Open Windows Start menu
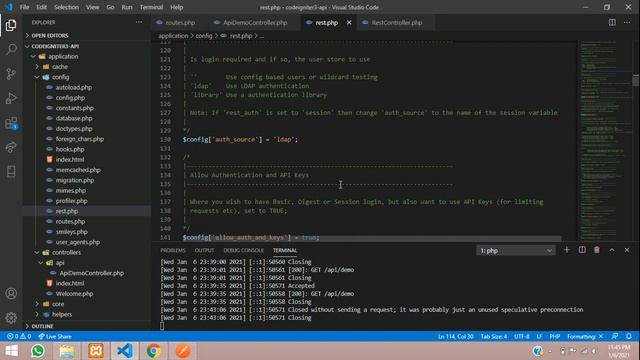This screenshot has width=640, height=360. (11, 351)
